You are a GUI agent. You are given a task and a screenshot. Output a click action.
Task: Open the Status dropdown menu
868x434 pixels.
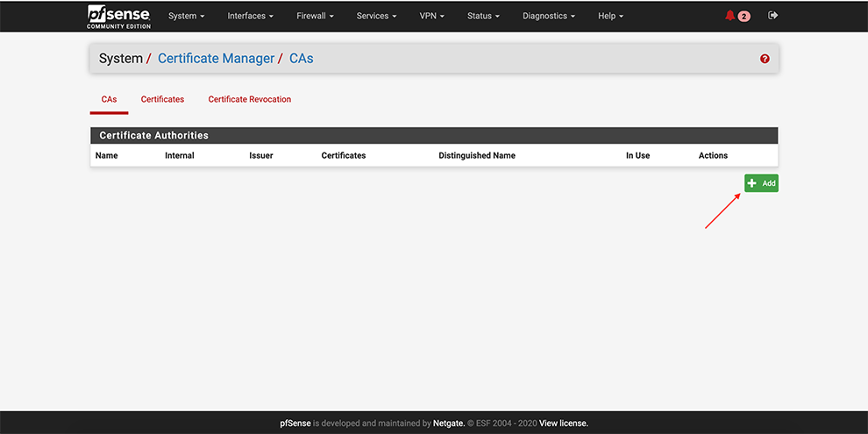pos(483,16)
